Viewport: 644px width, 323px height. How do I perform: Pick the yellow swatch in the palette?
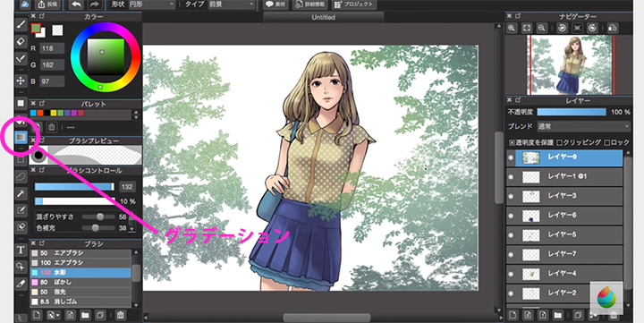[x=54, y=113]
